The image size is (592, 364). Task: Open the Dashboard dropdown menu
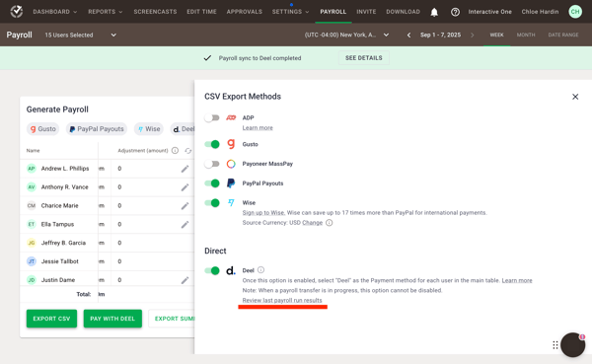[x=55, y=12]
